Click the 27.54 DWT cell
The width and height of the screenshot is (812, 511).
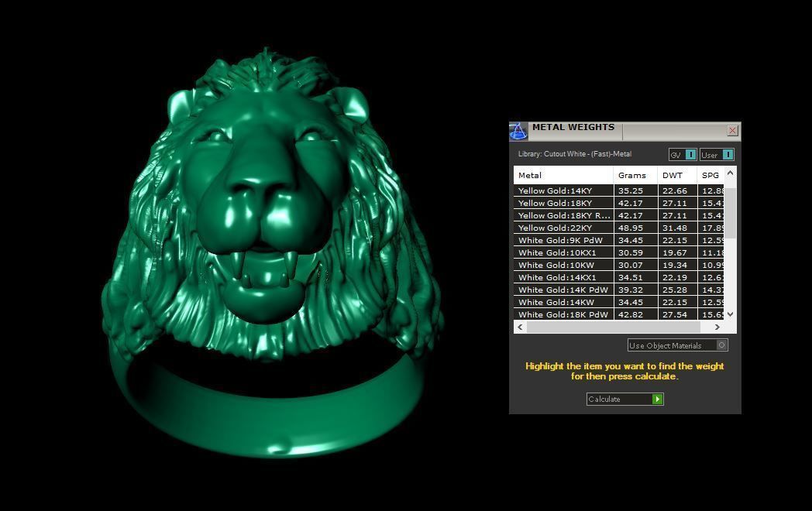677,314
